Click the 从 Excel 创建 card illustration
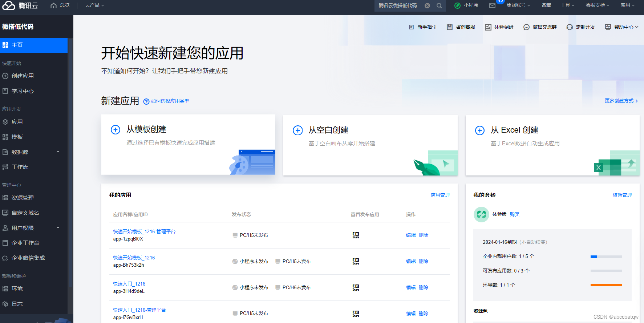This screenshot has height=323, width=644. tap(617, 163)
